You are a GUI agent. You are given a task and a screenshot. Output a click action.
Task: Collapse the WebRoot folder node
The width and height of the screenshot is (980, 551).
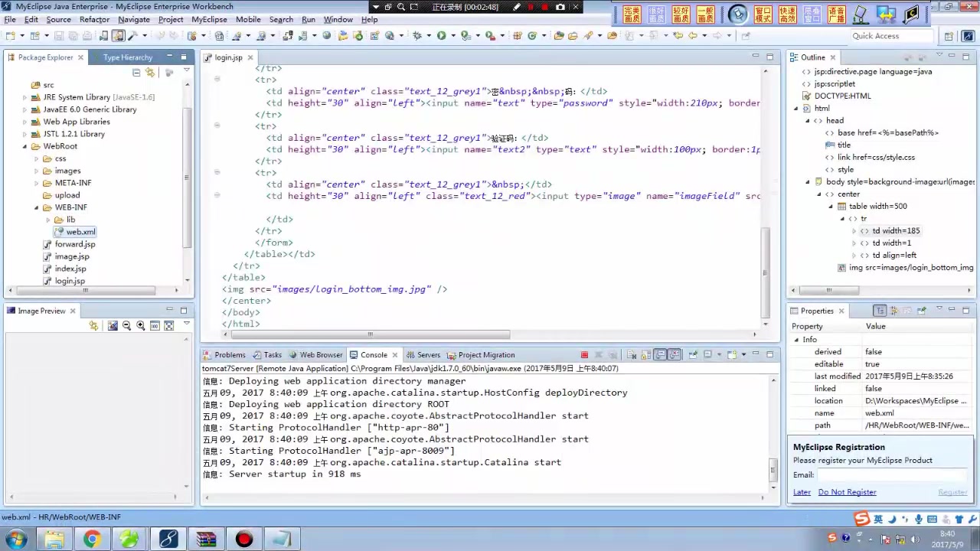24,146
